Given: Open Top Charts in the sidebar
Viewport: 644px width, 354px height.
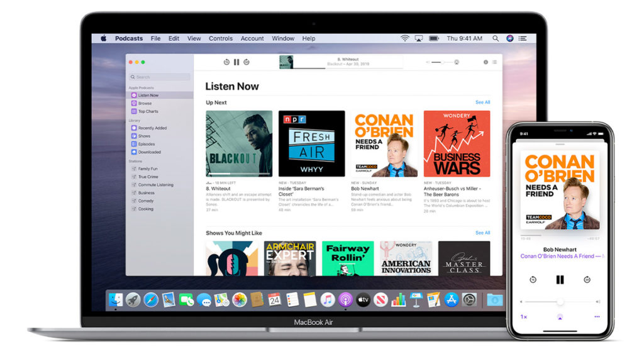Looking at the screenshot, I should click(145, 111).
